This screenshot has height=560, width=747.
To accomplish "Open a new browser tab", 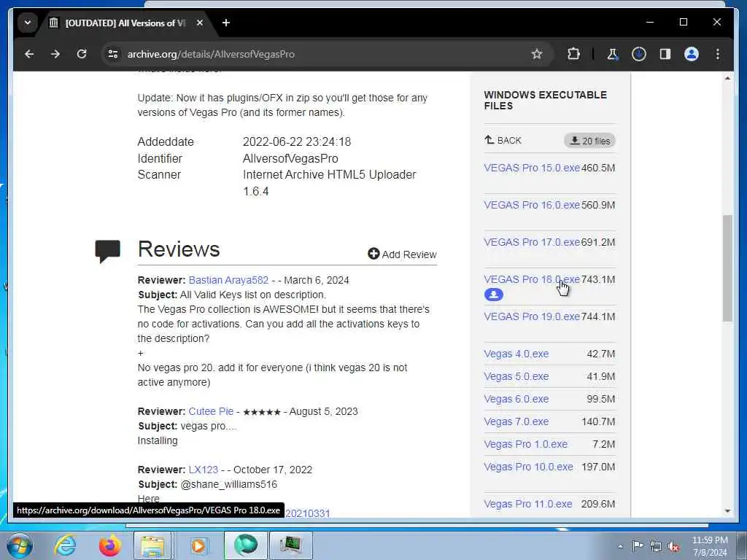I will (226, 23).
